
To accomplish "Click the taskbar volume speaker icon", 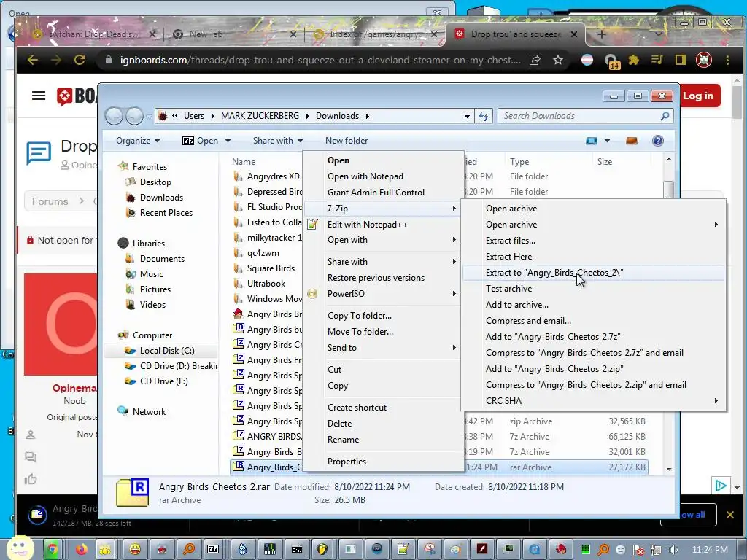I will 673,550.
